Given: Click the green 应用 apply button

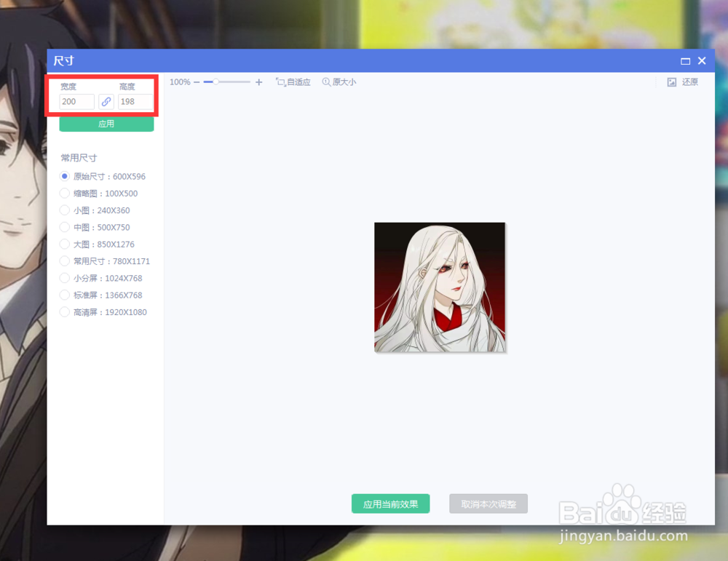Looking at the screenshot, I should click(x=106, y=124).
